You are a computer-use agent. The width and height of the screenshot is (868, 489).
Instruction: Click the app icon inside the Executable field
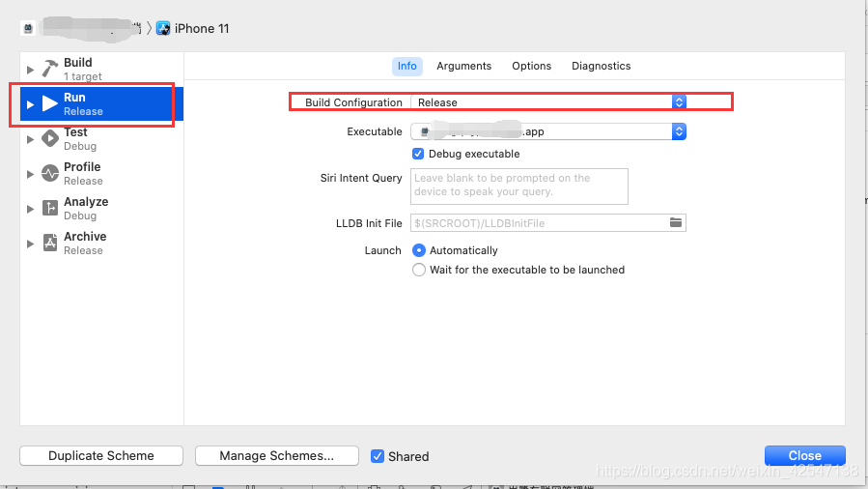point(425,131)
